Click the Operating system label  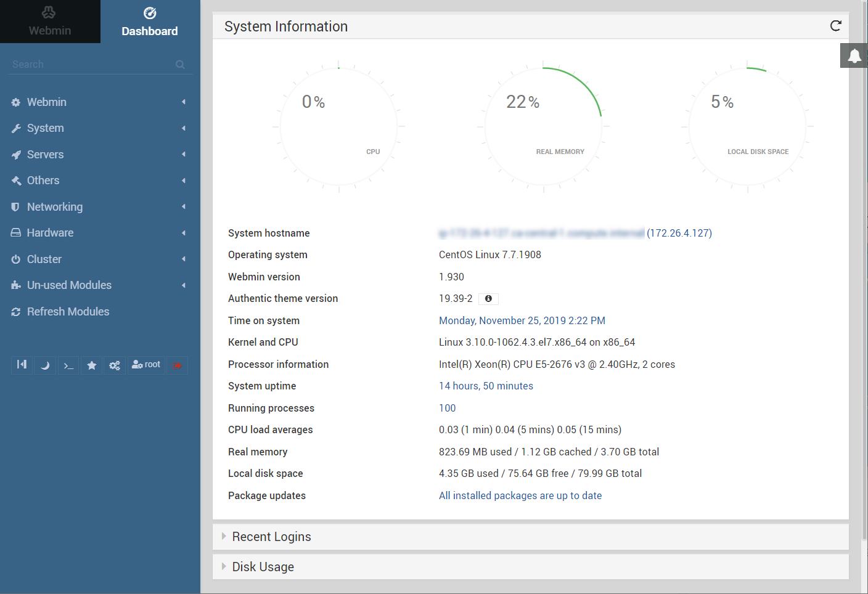point(268,255)
